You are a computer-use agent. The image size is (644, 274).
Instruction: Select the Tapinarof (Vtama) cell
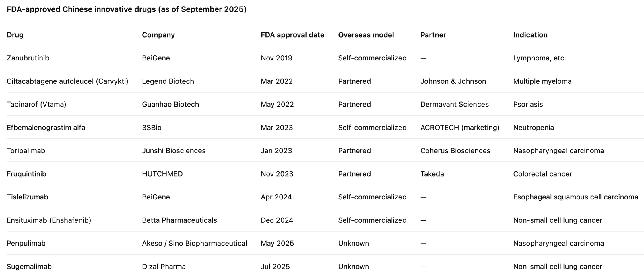point(36,105)
